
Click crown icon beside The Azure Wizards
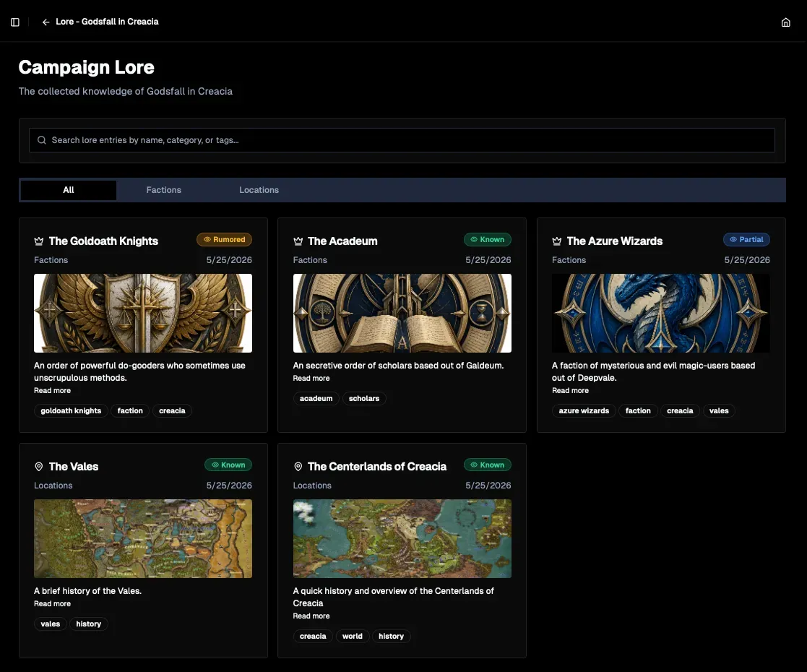tap(556, 241)
